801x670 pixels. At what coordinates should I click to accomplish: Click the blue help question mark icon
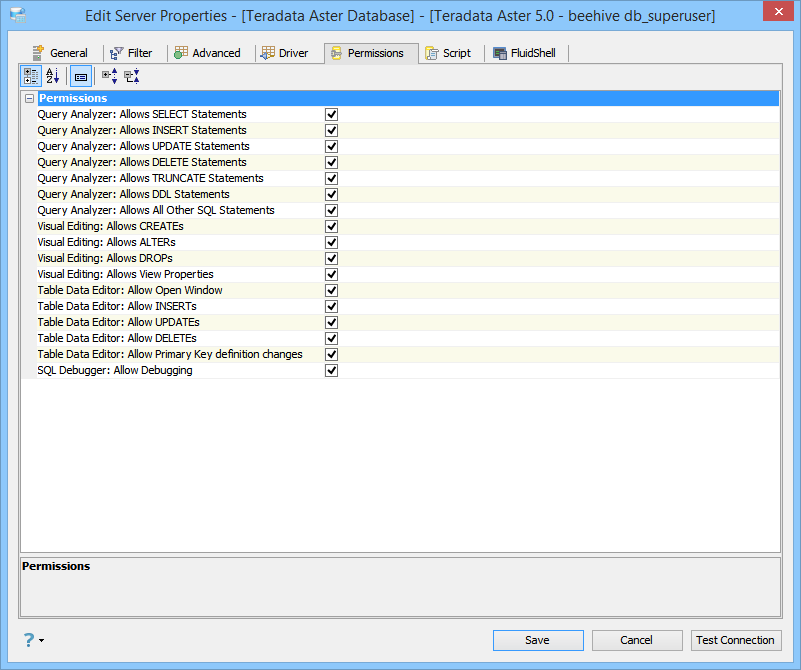pyautogui.click(x=29, y=640)
